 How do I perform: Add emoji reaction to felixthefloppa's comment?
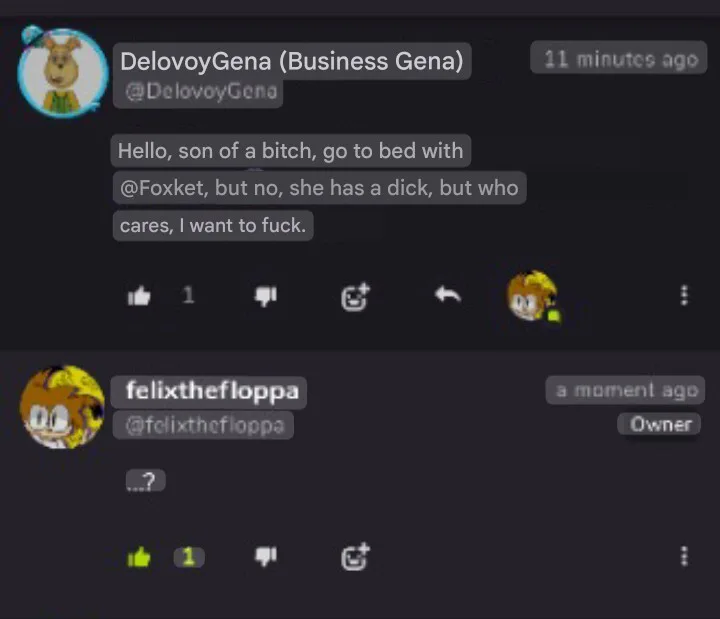click(x=355, y=557)
